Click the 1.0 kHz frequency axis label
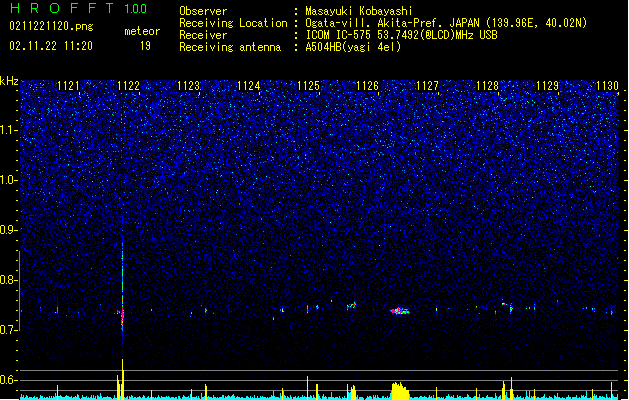The image size is (629, 400). click(8, 180)
